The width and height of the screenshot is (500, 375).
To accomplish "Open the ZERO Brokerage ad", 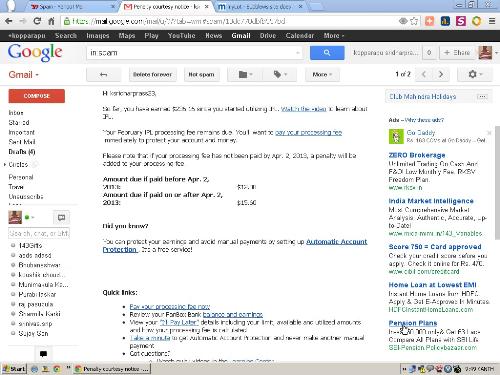I will 417,155.
